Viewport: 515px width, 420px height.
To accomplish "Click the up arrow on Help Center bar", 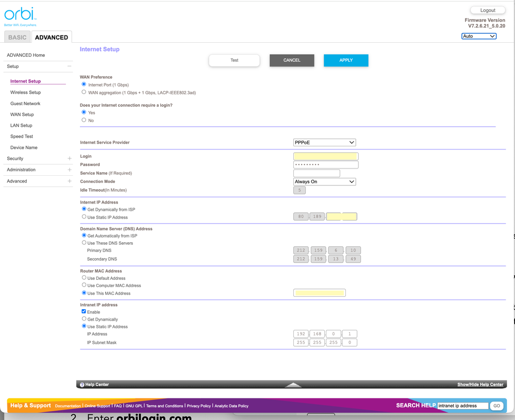I will pyautogui.click(x=293, y=384).
